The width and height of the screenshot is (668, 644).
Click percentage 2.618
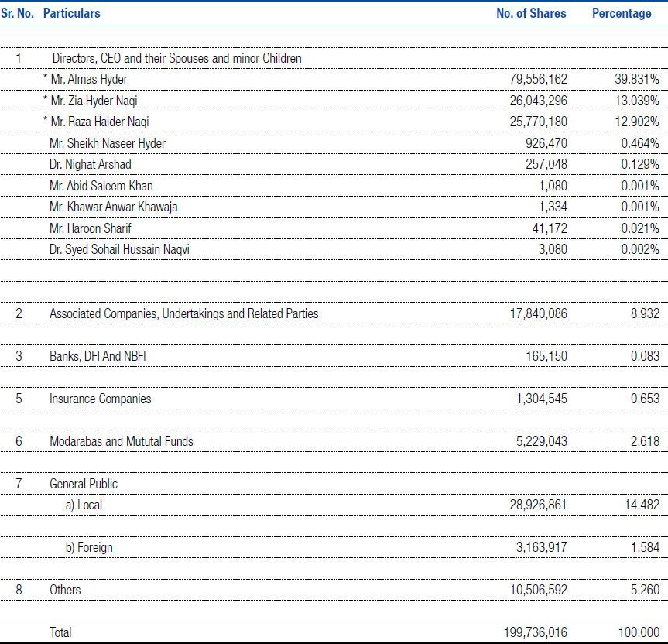coord(645,441)
